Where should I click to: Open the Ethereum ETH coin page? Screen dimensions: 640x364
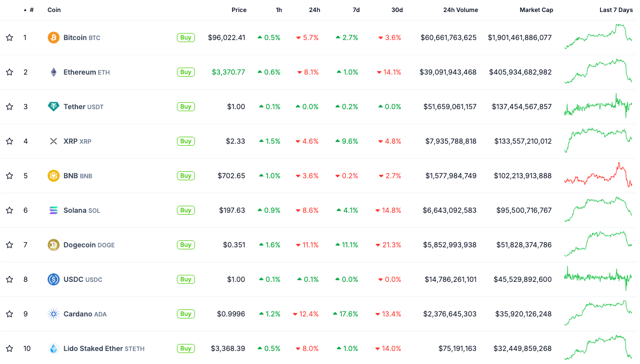tap(87, 72)
